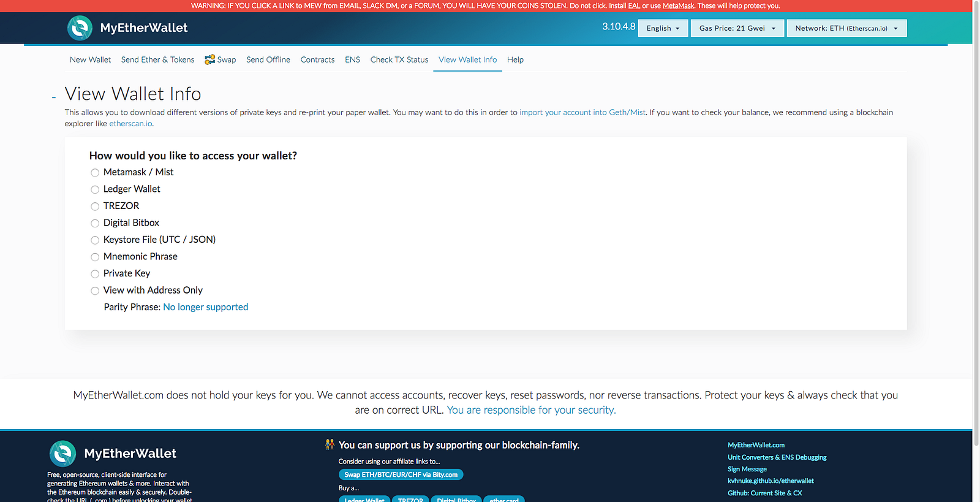980x502 pixels.
Task: Click the MyEtherWallet logo in the header
Action: point(127,28)
